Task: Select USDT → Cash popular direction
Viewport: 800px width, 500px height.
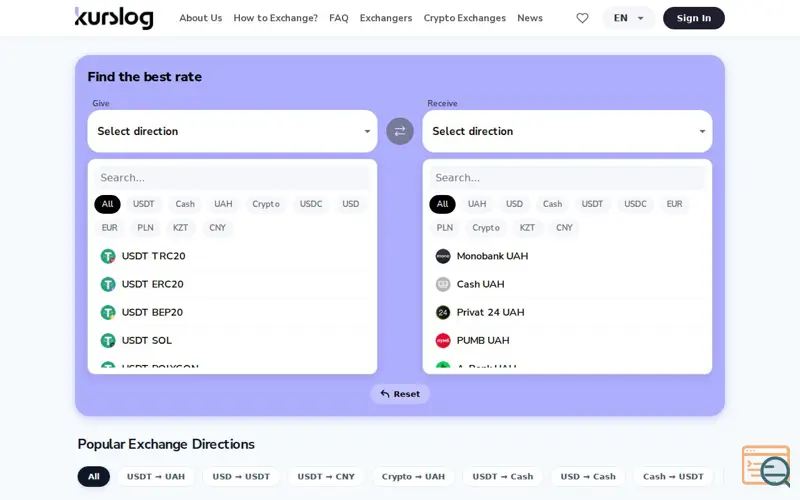Action: [x=503, y=477]
